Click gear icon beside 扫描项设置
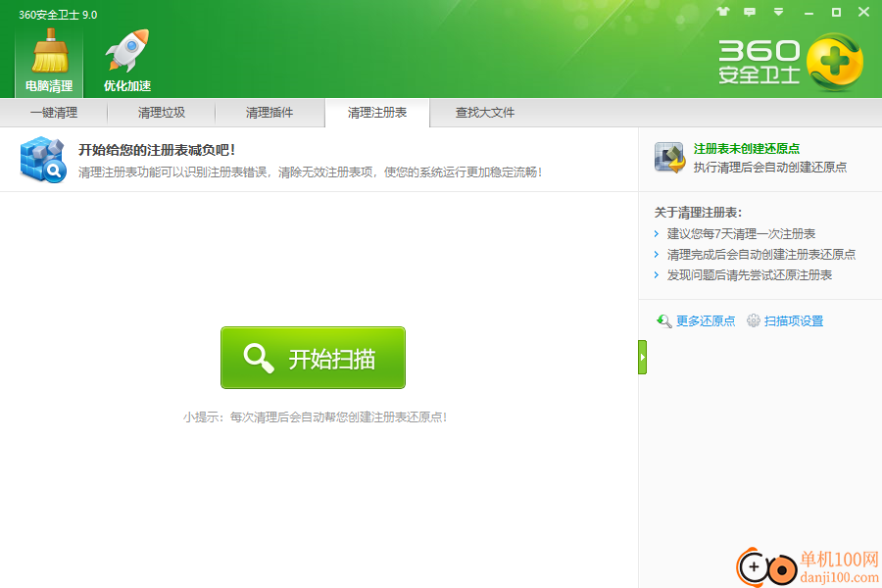882x588 pixels. click(x=754, y=320)
